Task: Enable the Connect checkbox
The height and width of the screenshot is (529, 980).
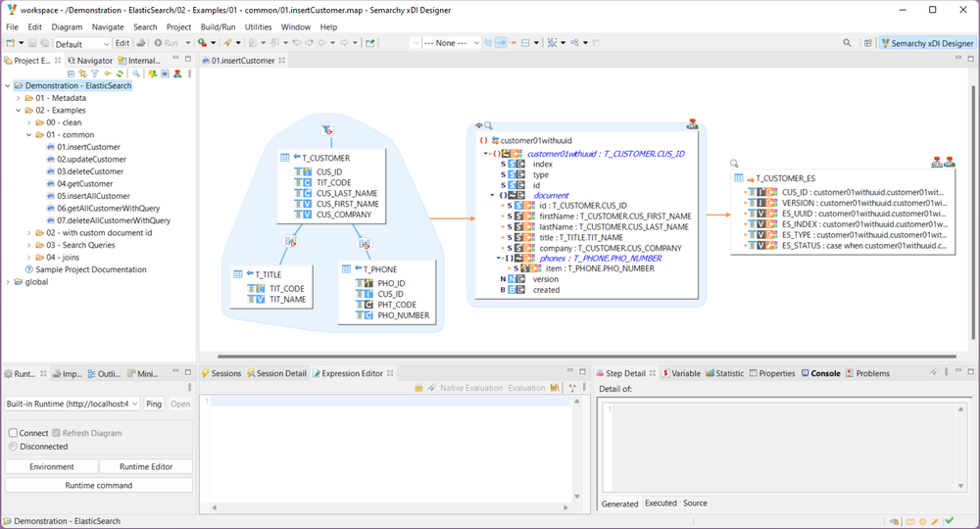Action: [13, 433]
